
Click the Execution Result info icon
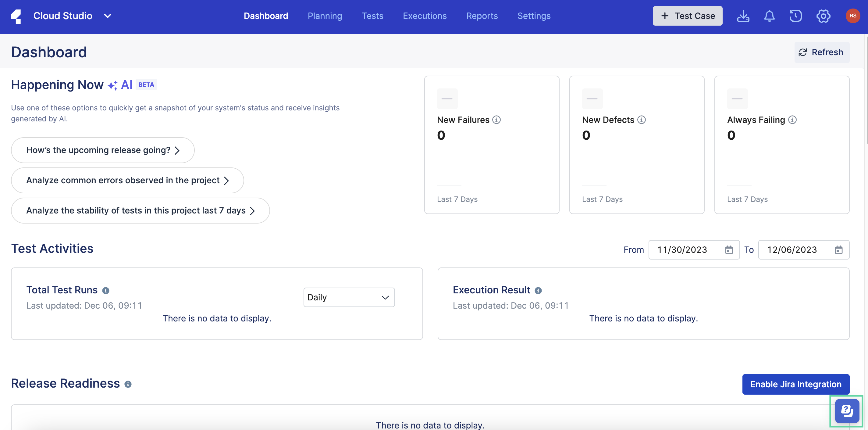(x=538, y=290)
